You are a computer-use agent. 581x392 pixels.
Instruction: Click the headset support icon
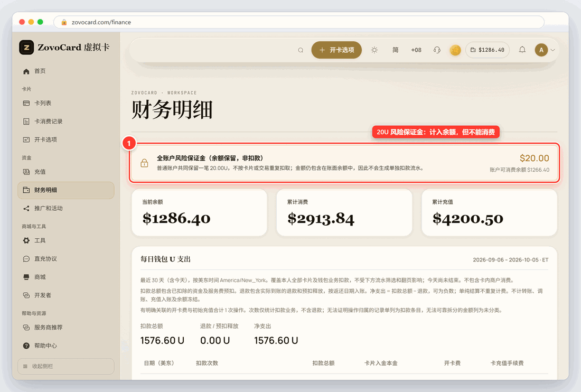437,50
